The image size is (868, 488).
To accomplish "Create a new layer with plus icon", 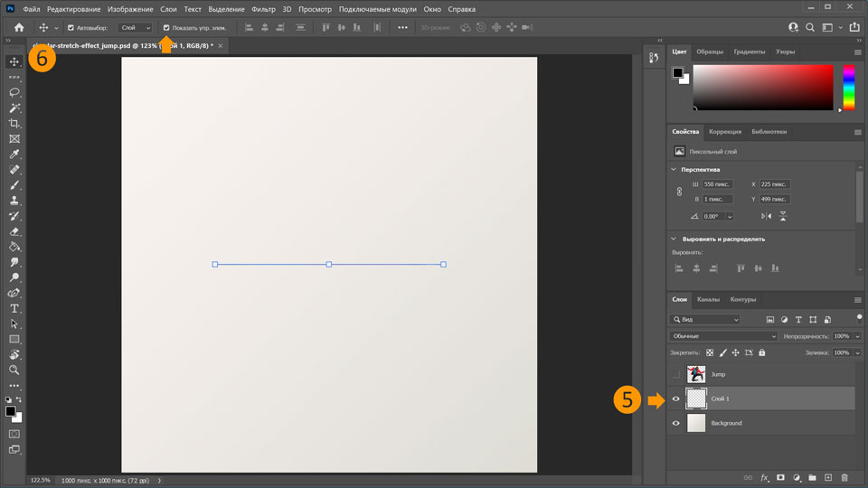I will point(828,476).
